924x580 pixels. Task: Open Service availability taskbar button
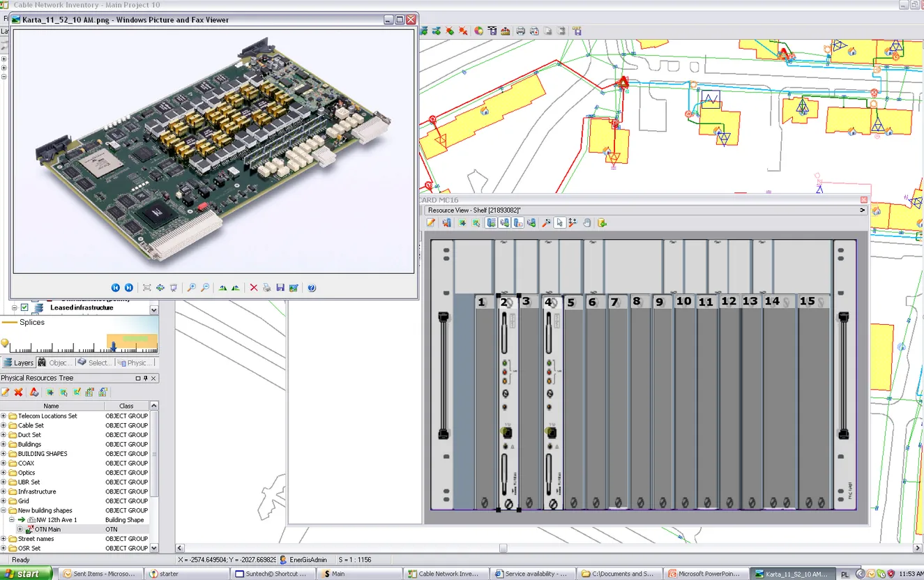(533, 574)
